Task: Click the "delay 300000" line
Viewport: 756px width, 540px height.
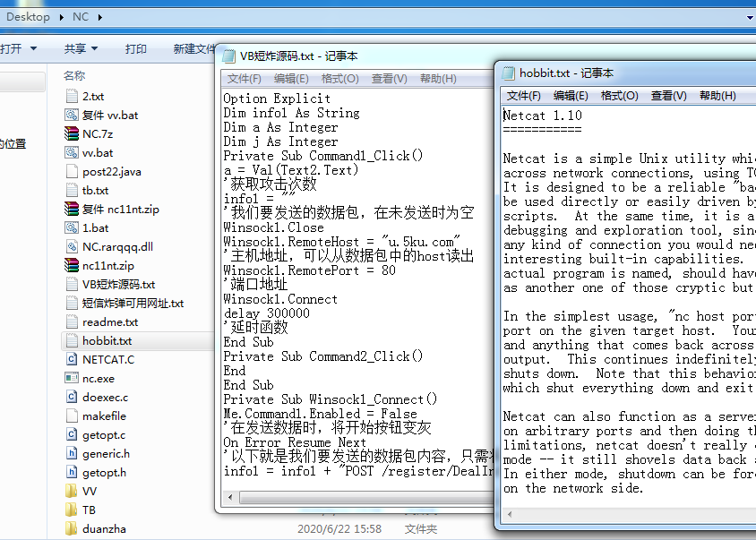Action: coord(267,313)
